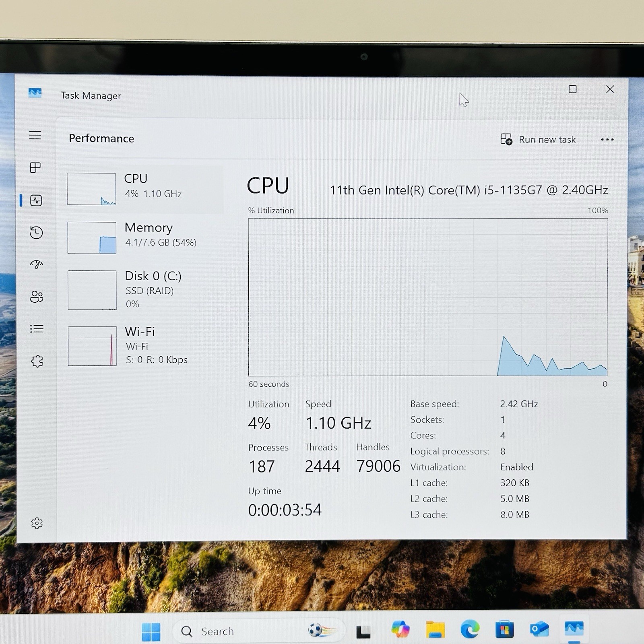Click the Wi-Fi mini graph thumbnail
Screen dimensions: 644x644
click(x=92, y=346)
